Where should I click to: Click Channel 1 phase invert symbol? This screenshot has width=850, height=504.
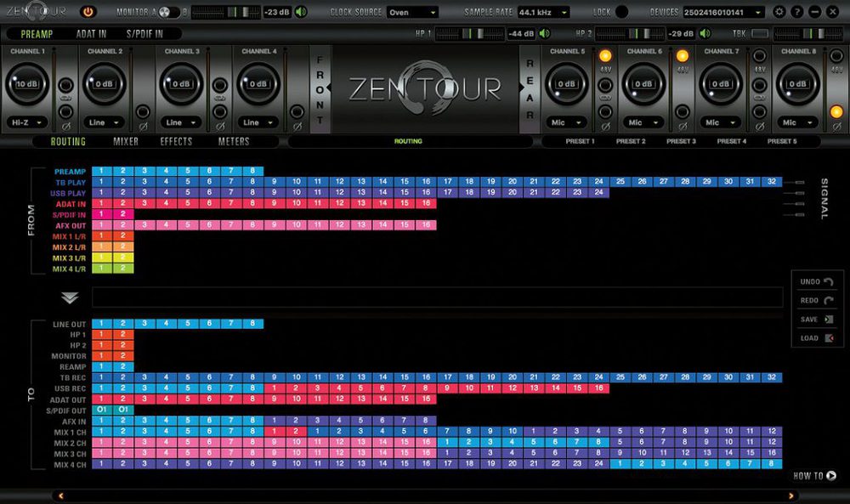click(x=66, y=127)
